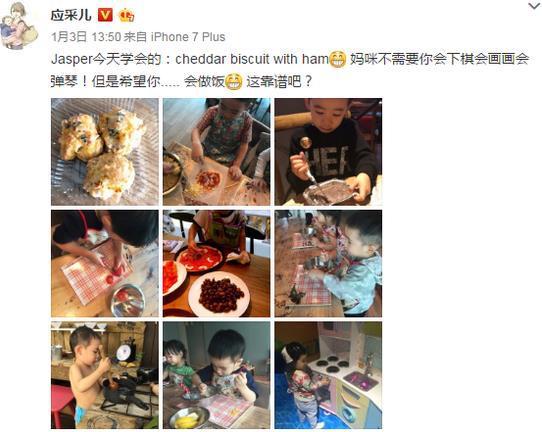Open the photo of toy kitchen playset

point(328,375)
